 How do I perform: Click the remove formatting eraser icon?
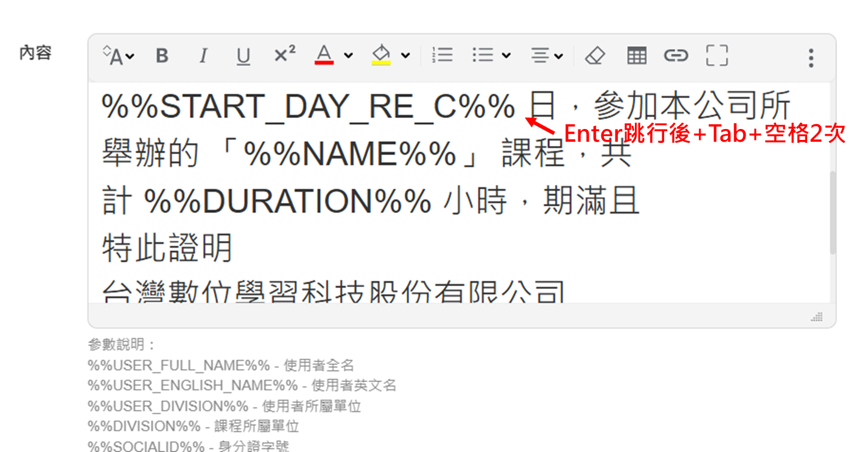tap(595, 55)
